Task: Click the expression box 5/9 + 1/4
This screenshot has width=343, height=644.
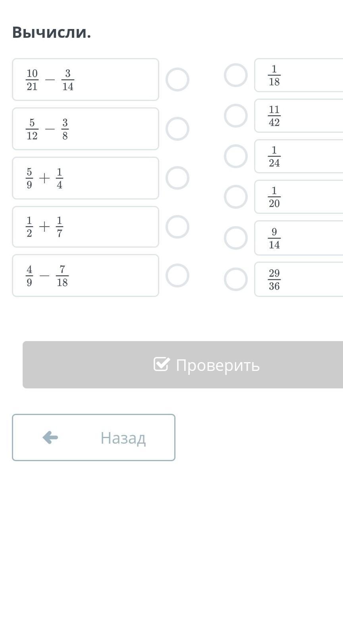Action: 85,178
